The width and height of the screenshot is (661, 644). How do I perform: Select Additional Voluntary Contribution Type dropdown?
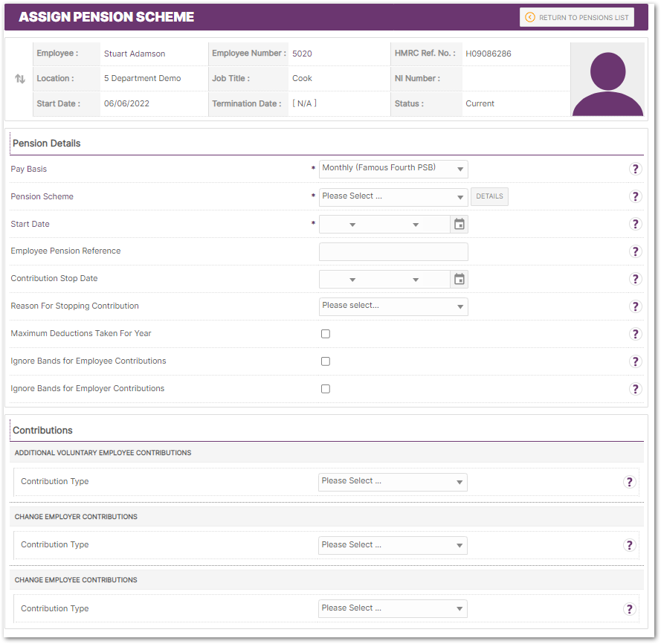[393, 482]
